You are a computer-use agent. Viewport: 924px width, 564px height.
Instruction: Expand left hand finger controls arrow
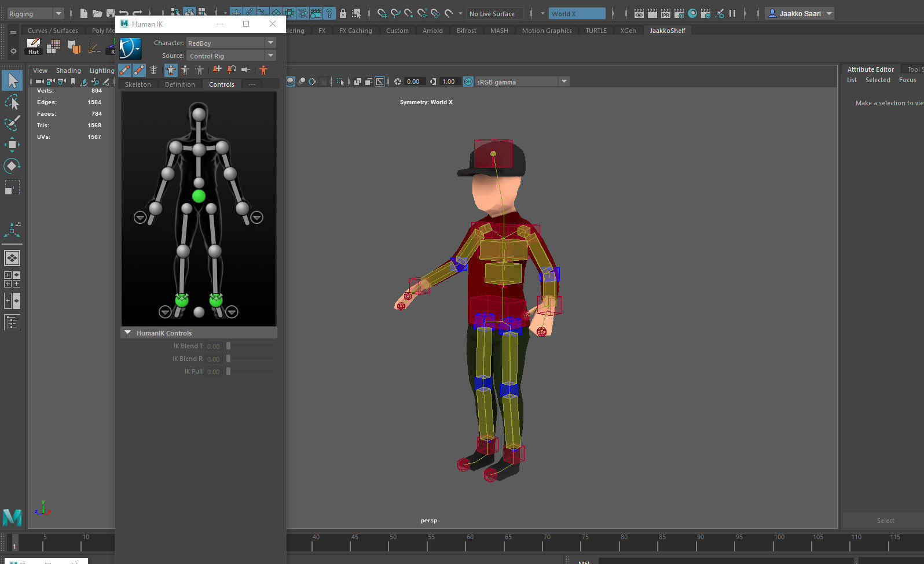coord(257,218)
